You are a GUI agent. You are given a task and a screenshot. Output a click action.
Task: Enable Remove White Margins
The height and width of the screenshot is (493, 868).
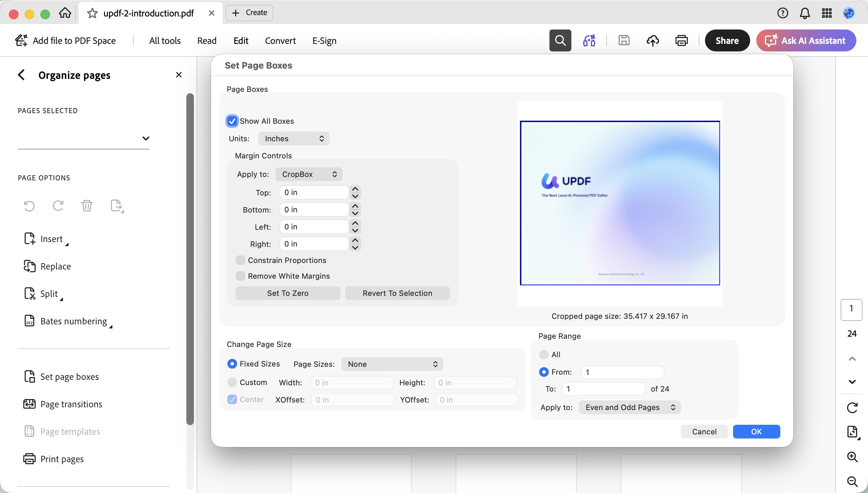[240, 276]
